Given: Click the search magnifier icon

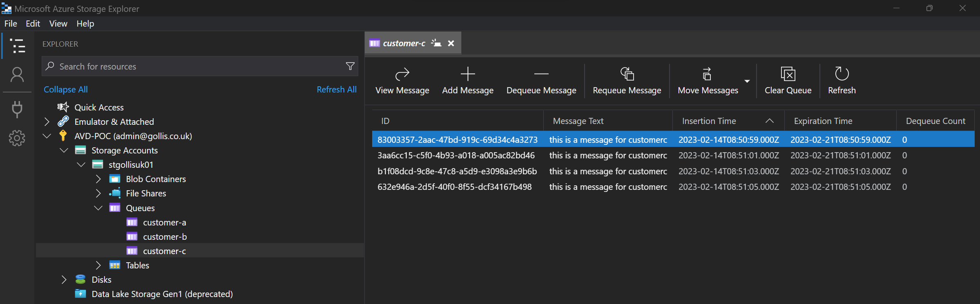Looking at the screenshot, I should coord(50,66).
